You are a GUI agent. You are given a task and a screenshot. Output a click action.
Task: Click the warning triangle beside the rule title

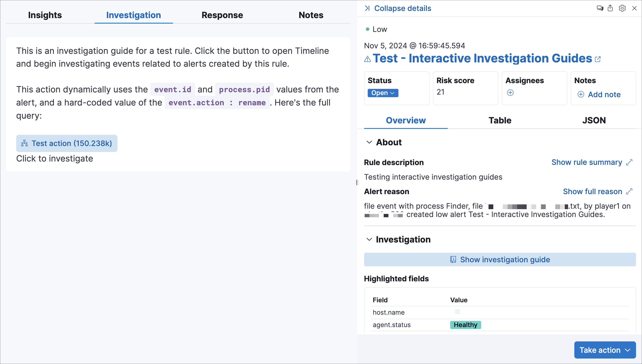point(367,59)
